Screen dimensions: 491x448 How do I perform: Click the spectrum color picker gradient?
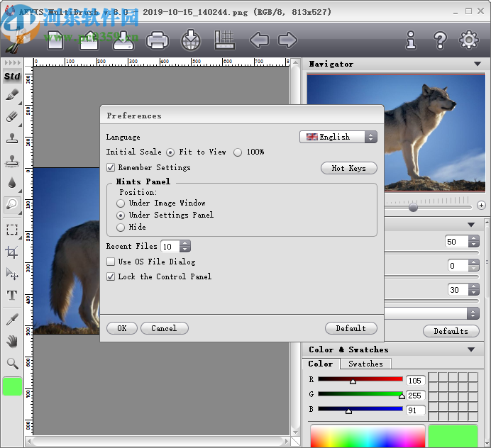tap(368, 436)
